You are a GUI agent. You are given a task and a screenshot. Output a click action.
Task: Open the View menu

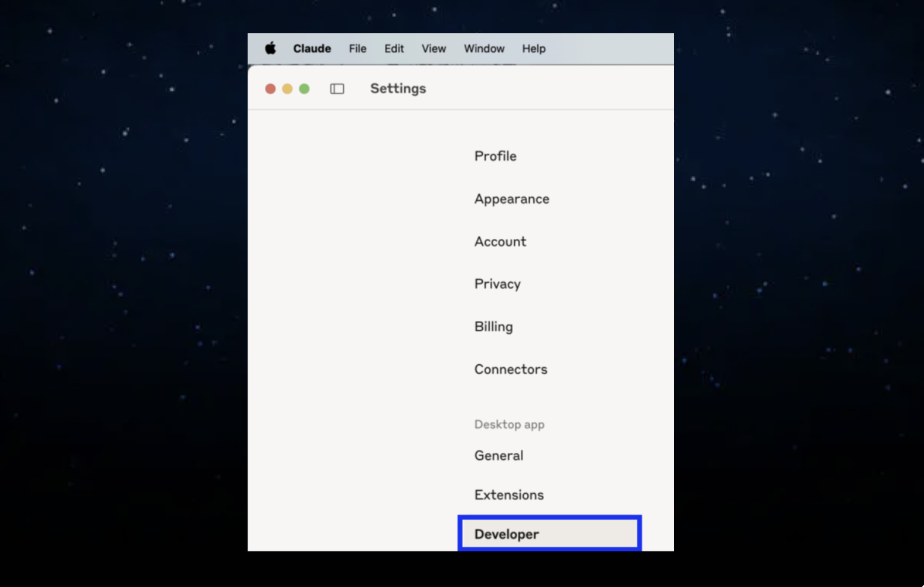433,49
